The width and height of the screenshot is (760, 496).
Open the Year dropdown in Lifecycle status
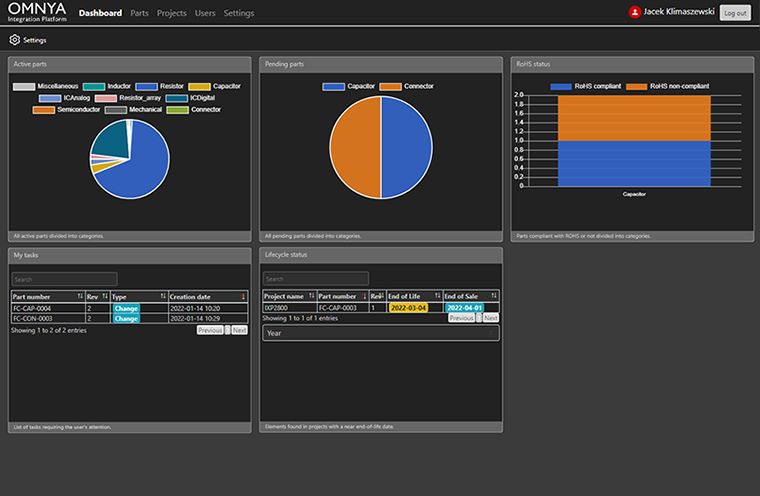pyautogui.click(x=380, y=333)
